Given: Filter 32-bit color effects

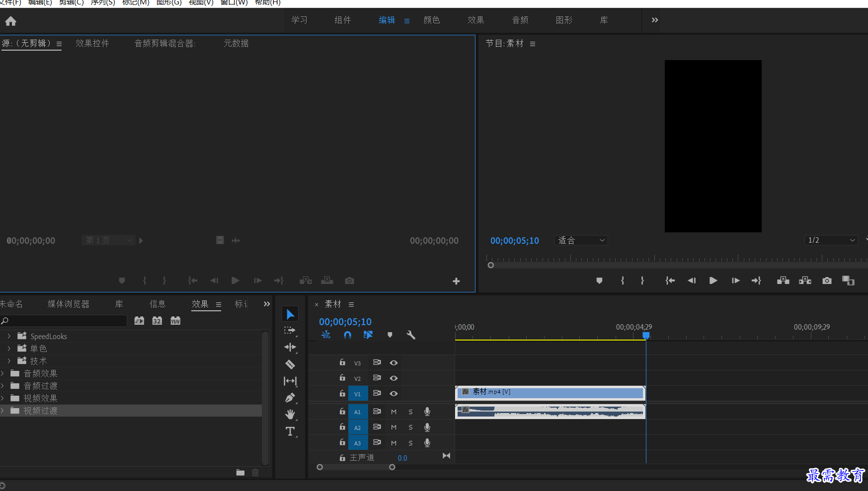Looking at the screenshot, I should coord(157,321).
